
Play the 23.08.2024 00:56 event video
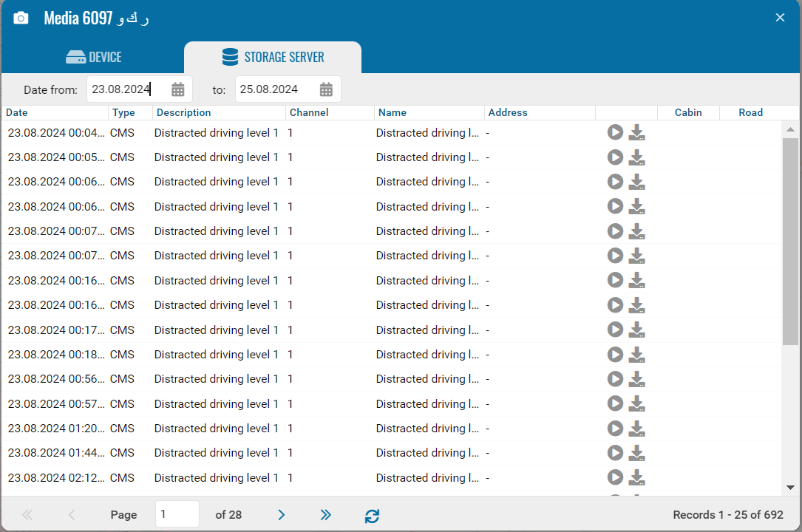pyautogui.click(x=615, y=379)
